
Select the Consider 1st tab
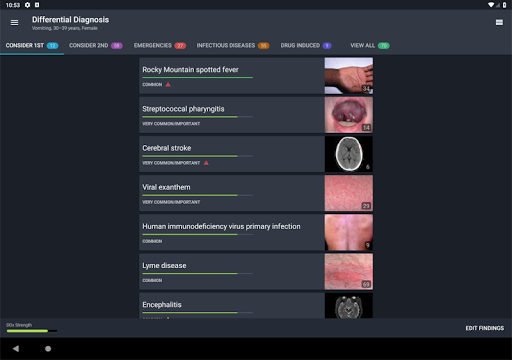[x=32, y=46]
